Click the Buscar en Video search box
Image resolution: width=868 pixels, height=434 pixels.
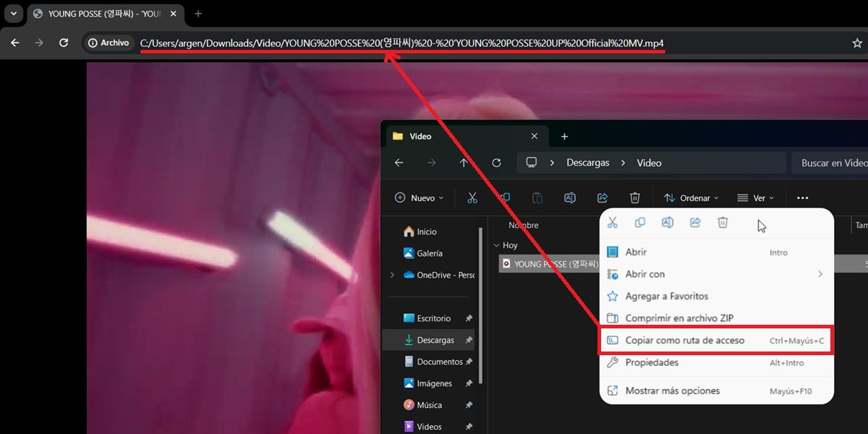point(830,163)
